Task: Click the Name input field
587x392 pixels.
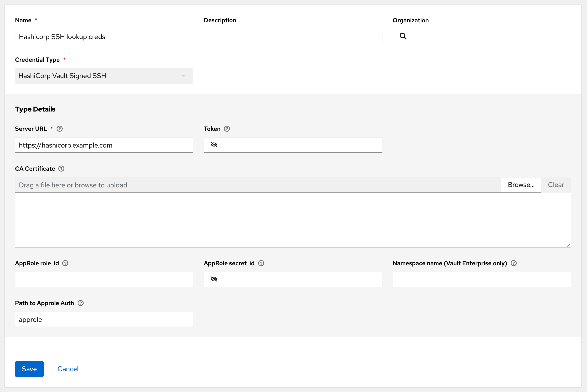Action: (104, 36)
